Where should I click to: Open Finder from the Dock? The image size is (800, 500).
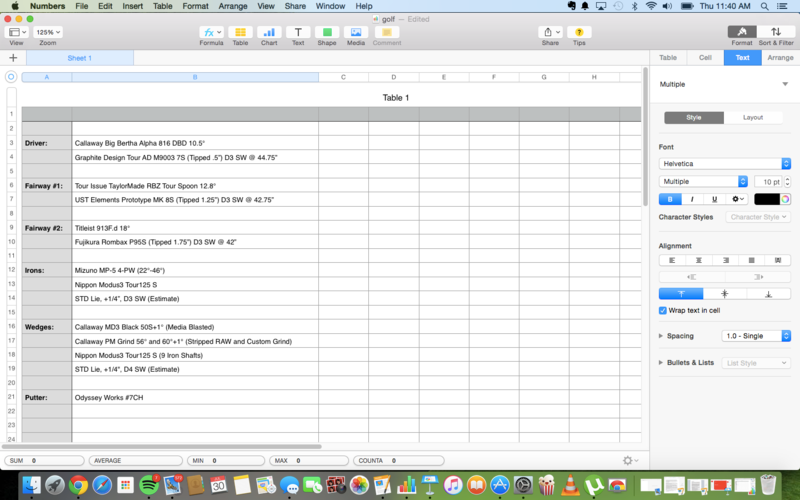click(32, 485)
